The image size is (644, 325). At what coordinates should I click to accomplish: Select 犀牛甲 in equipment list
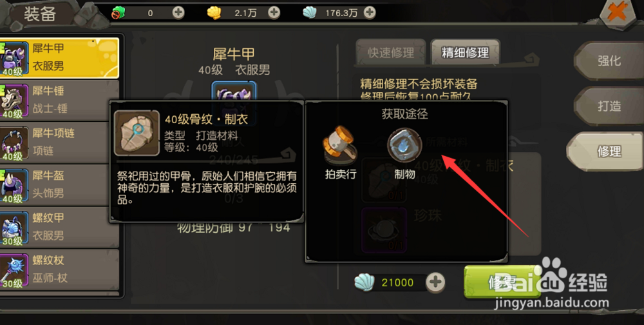click(x=59, y=57)
